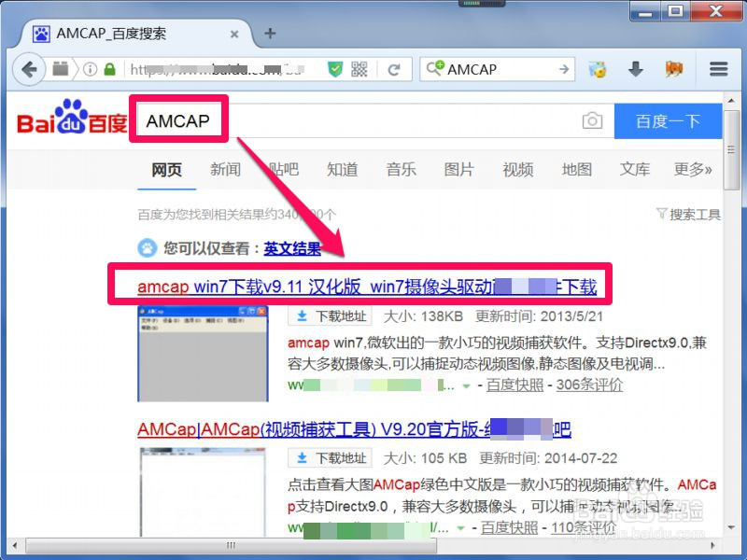The height and width of the screenshot is (560, 747).
Task: Click the 英文结果 link
Action: (292, 248)
